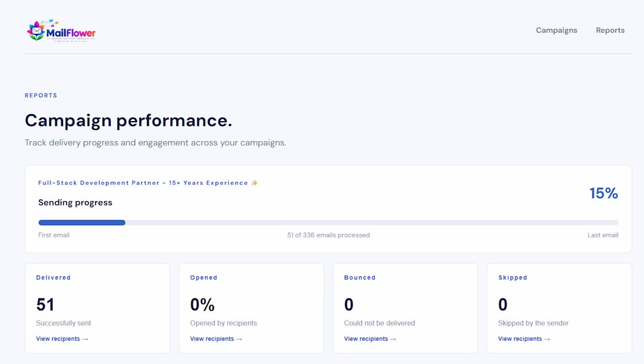
Task: View recipients for Bounced emails
Action: coord(370,339)
